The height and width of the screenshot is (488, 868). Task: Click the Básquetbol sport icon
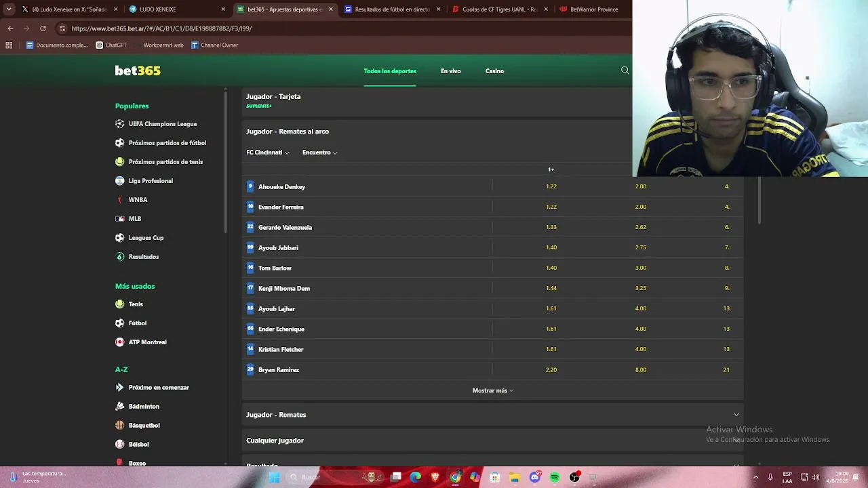pos(120,426)
